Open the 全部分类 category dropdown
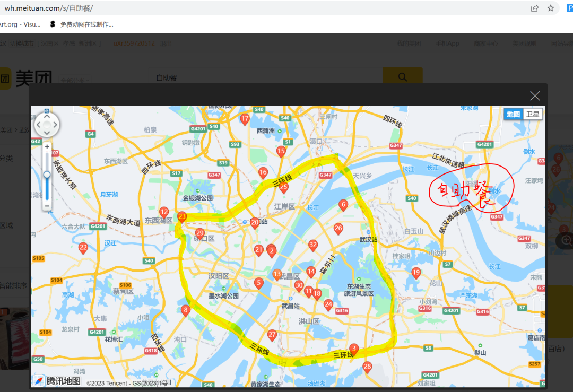 point(75,81)
